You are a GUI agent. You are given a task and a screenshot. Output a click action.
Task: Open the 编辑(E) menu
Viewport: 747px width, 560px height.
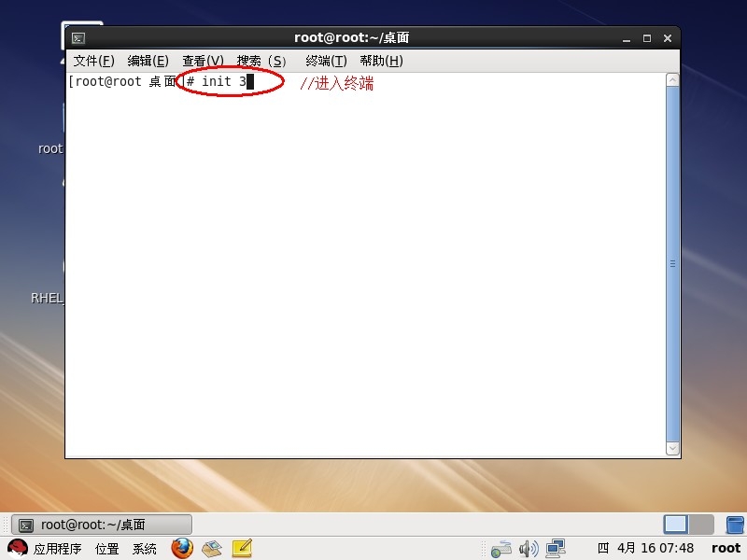(x=148, y=61)
